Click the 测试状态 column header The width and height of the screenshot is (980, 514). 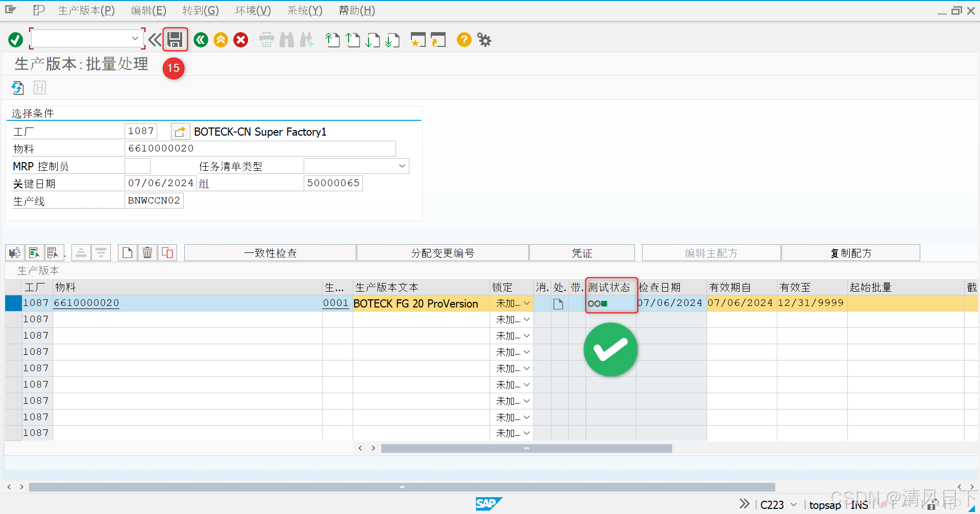click(610, 287)
